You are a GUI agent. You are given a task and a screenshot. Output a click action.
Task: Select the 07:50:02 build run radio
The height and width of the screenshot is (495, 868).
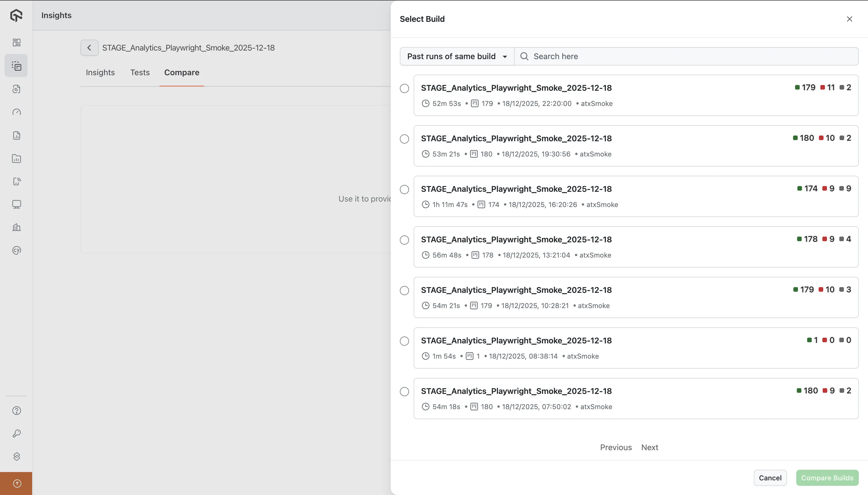404,392
